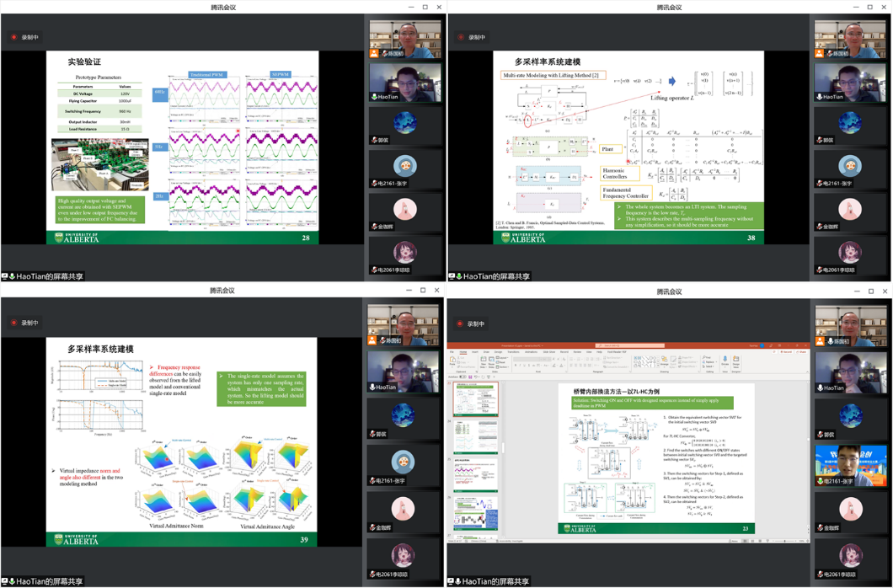Image resolution: width=893 pixels, height=588 pixels.
Task: Click the Bold formatting icon in PowerPoint
Action: [x=516, y=365]
